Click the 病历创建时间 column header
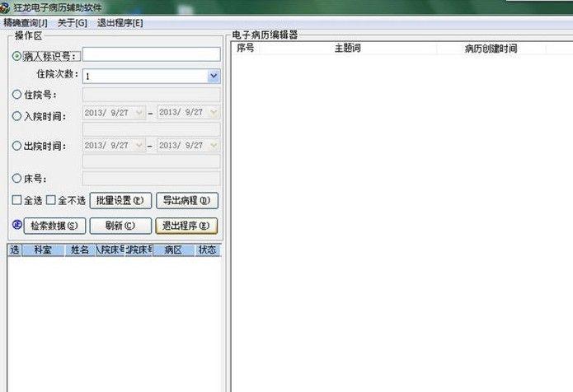Screen dimensions: 573x392 pyautogui.click(x=491, y=48)
